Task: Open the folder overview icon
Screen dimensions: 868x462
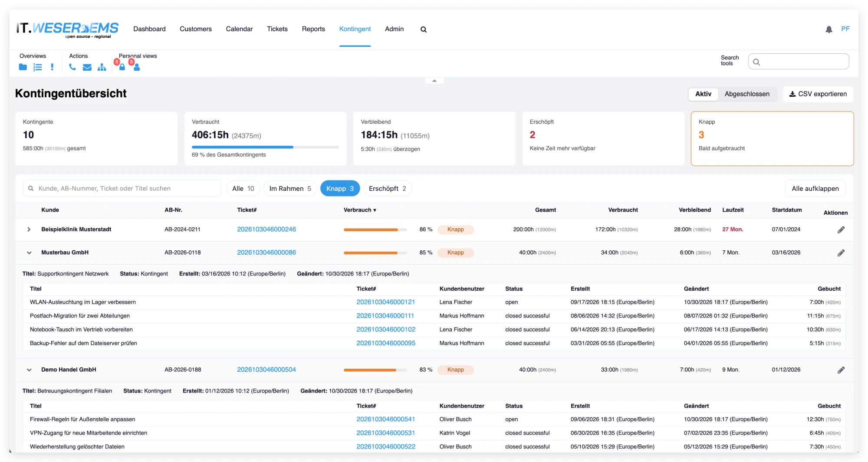Action: point(23,67)
